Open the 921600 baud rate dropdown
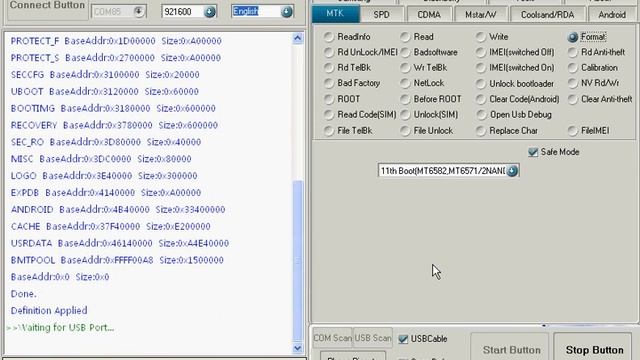The height and width of the screenshot is (360, 640). (209, 12)
